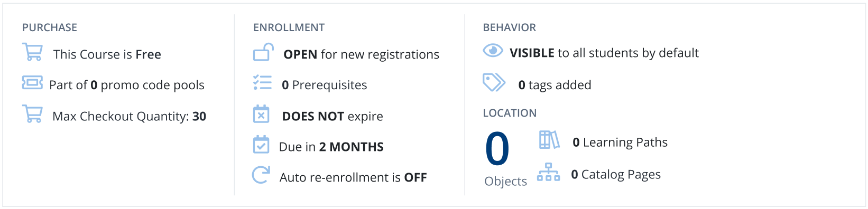The width and height of the screenshot is (868, 209).
Task: Click the open padlock enrollment icon
Action: click(263, 52)
